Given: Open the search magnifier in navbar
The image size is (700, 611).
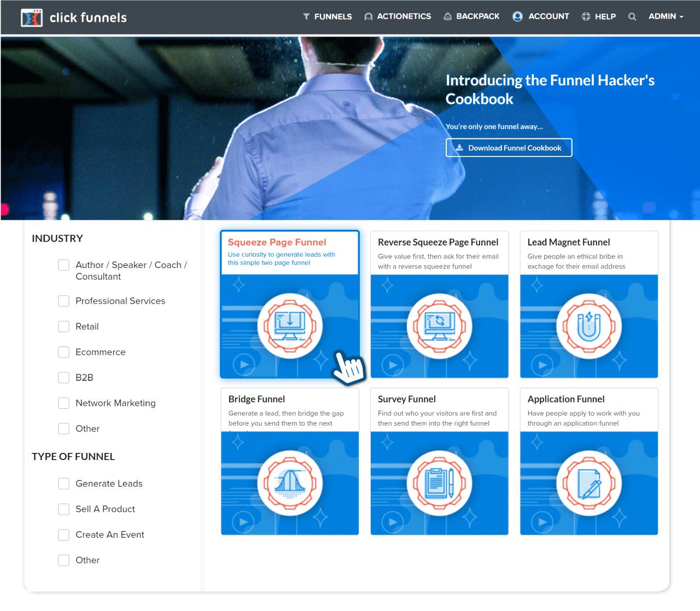Looking at the screenshot, I should (x=632, y=17).
